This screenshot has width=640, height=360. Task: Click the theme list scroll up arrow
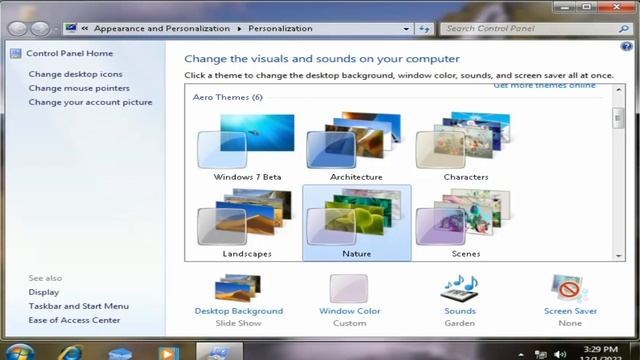point(619,90)
